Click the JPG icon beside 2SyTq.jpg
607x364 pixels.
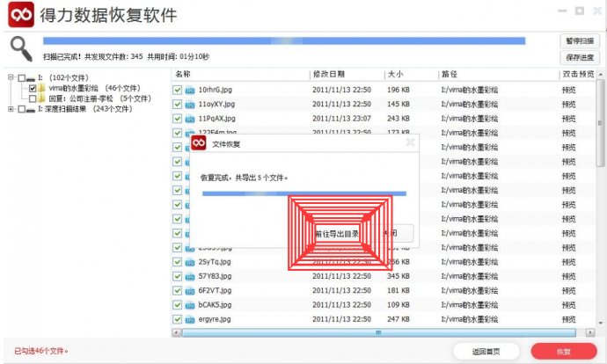coord(190,262)
